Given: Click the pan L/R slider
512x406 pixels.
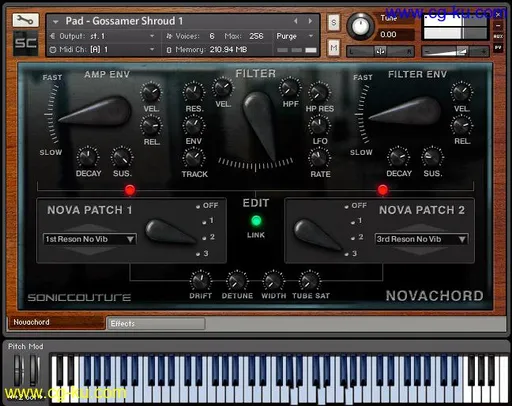Looking at the screenshot, I should 380,51.
